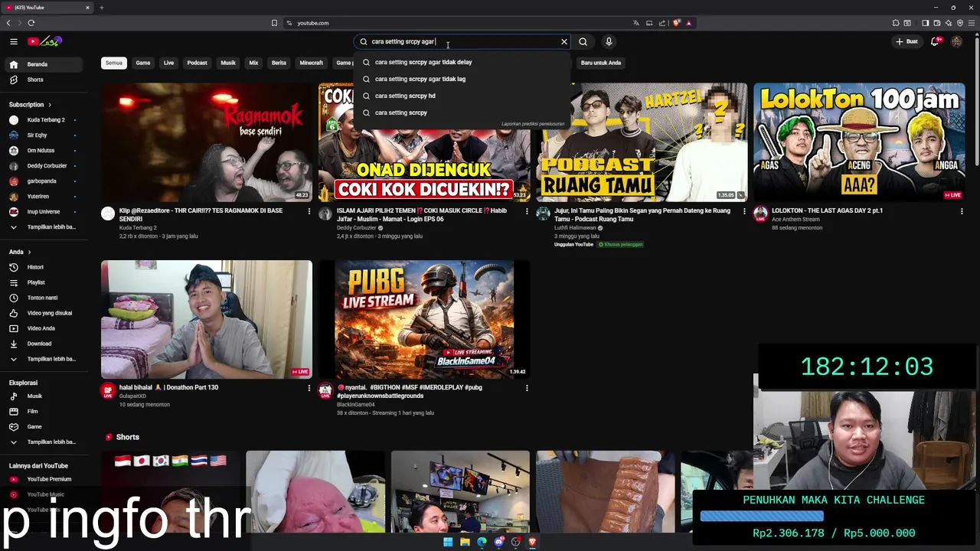Go to Beranda in sidebar
The width and height of the screenshot is (980, 551).
[43, 64]
